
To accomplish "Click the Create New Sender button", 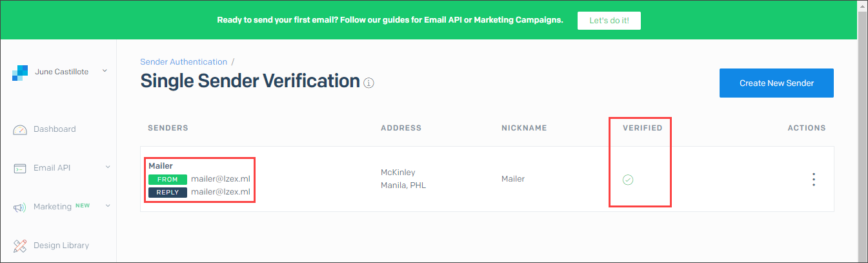I will click(x=776, y=83).
